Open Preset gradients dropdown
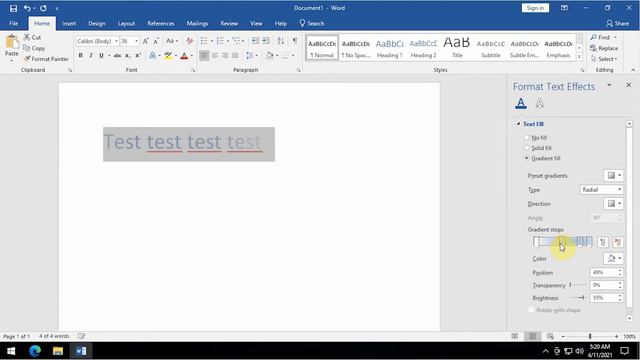Screen dimensions: 640x360 tap(613, 176)
